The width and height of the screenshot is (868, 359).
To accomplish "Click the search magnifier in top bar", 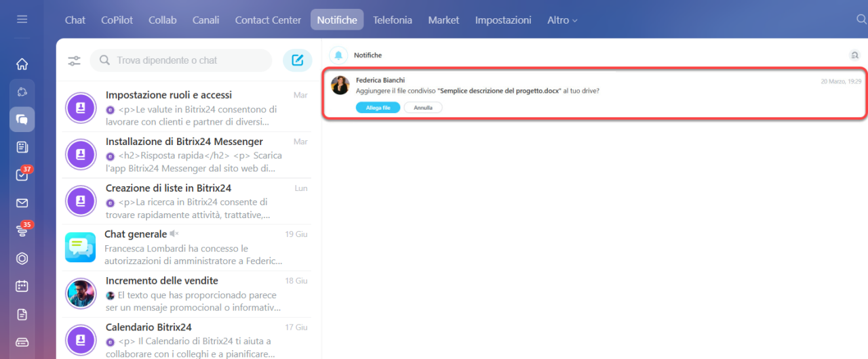I will [861, 20].
